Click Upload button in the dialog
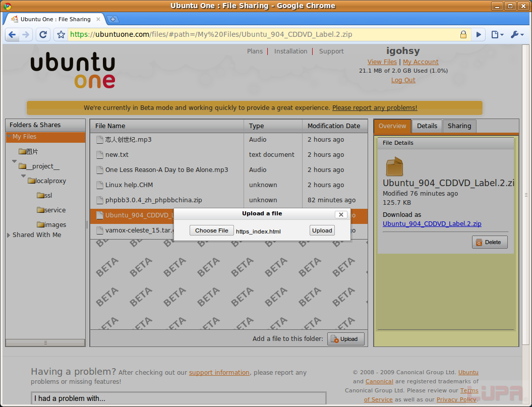The image size is (532, 407). (x=322, y=230)
